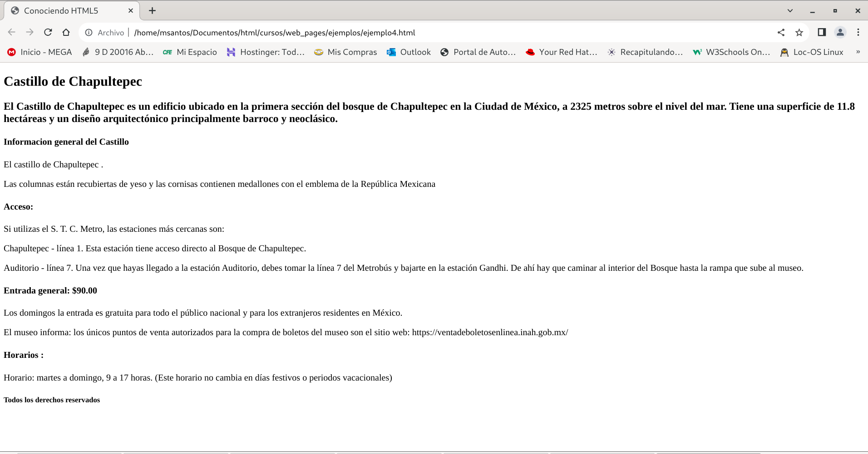This screenshot has height=454, width=868.
Task: Show hidden bookmarks with the chevron
Action: (858, 52)
